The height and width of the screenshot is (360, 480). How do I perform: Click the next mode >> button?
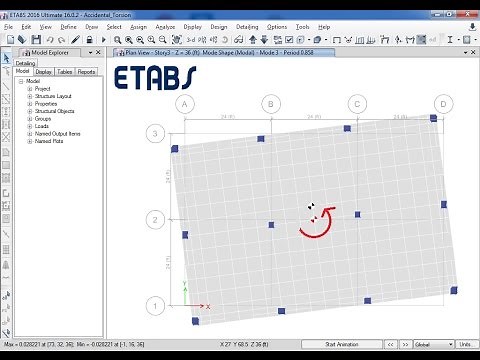[405, 344]
